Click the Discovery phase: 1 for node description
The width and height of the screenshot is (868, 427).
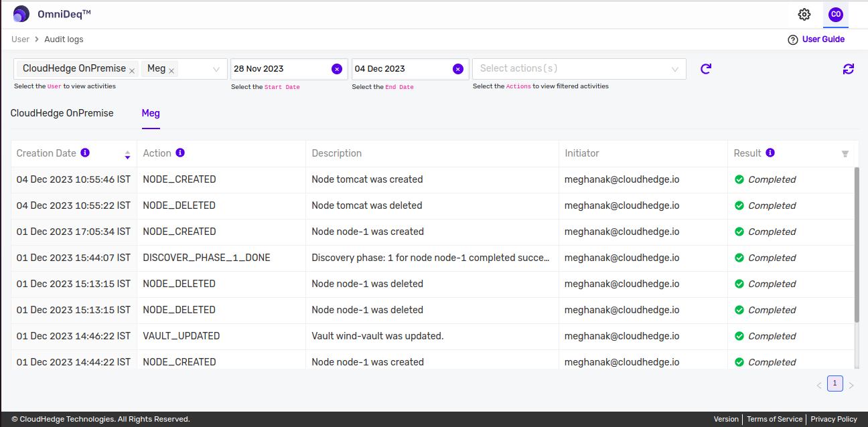click(x=431, y=258)
